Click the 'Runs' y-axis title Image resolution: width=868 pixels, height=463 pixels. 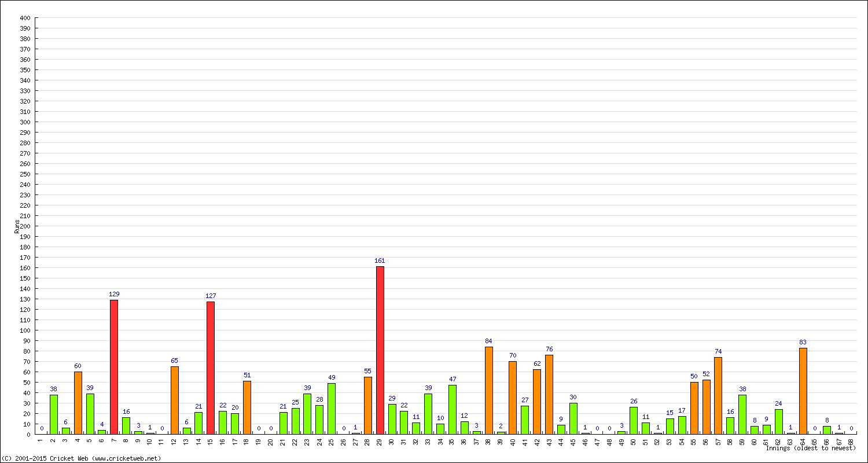click(17, 226)
